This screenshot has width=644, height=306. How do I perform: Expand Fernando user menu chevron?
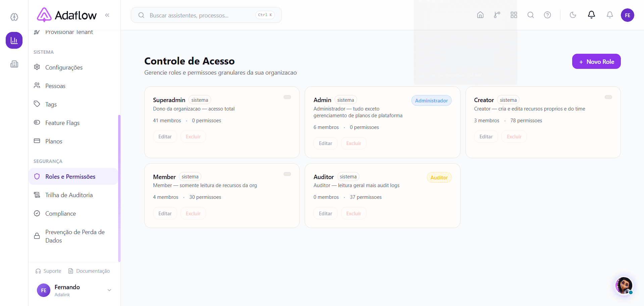click(109, 290)
